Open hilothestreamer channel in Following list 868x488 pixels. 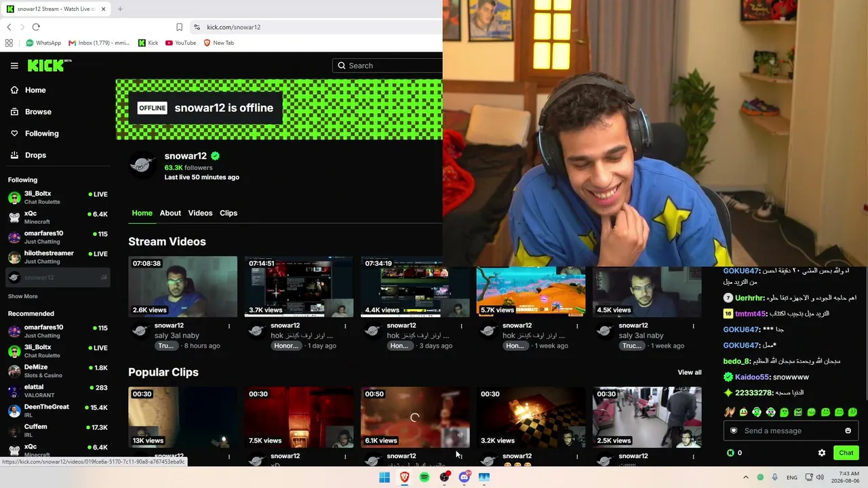[x=58, y=257]
